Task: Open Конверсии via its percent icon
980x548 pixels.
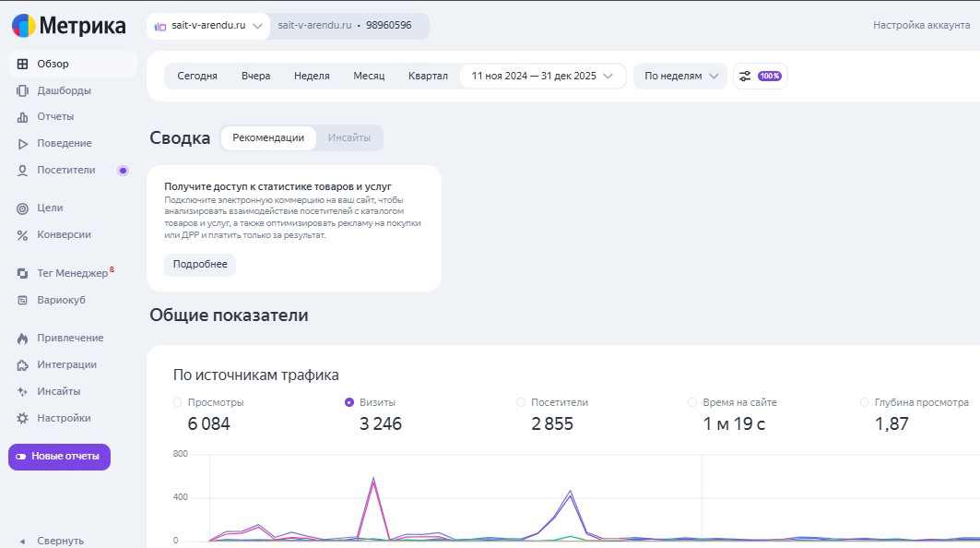Action: tap(22, 235)
